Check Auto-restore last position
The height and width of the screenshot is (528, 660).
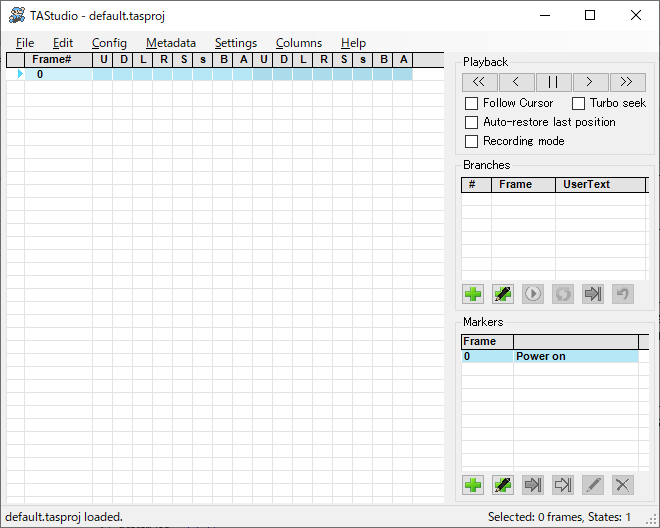coord(472,122)
